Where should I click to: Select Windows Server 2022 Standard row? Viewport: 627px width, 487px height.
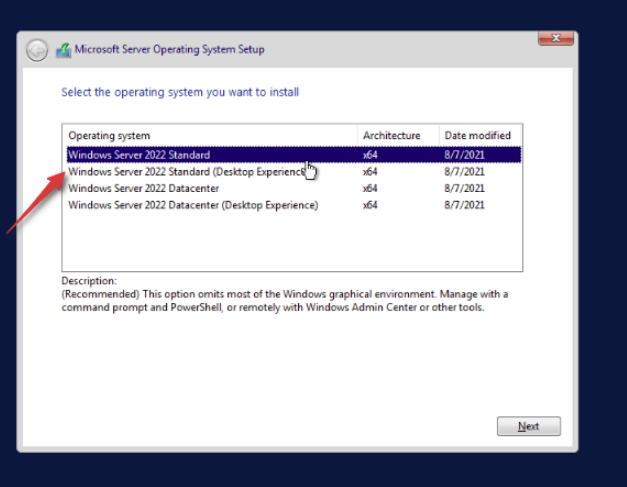[294, 155]
